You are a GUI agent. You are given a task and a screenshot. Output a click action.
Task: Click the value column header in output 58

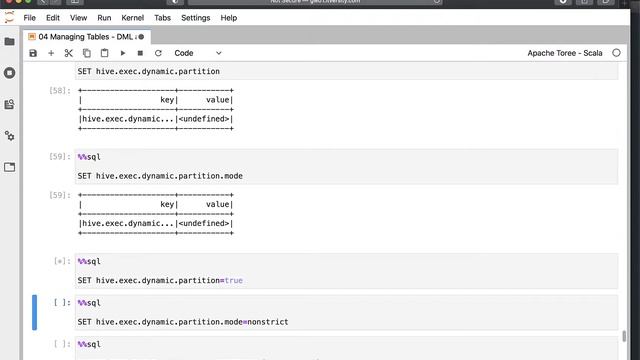click(218, 100)
